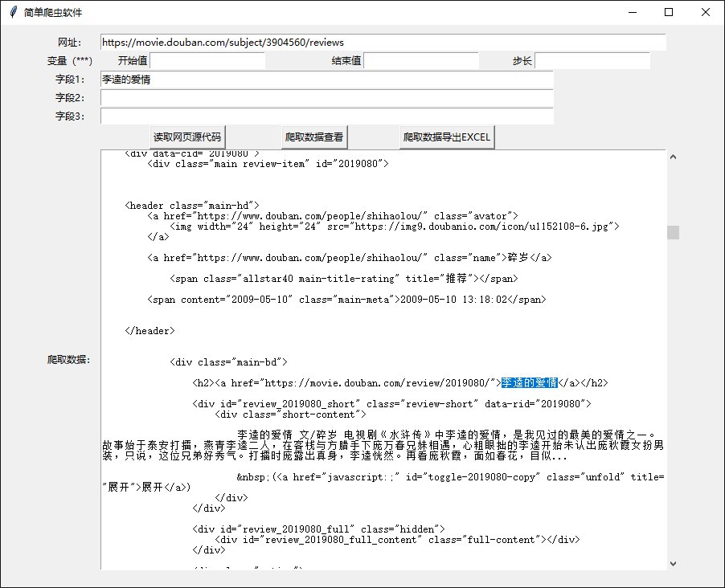Image resolution: width=725 pixels, height=588 pixels.
Task: Maximize the 简单爬虫软件 window
Action: pos(669,13)
